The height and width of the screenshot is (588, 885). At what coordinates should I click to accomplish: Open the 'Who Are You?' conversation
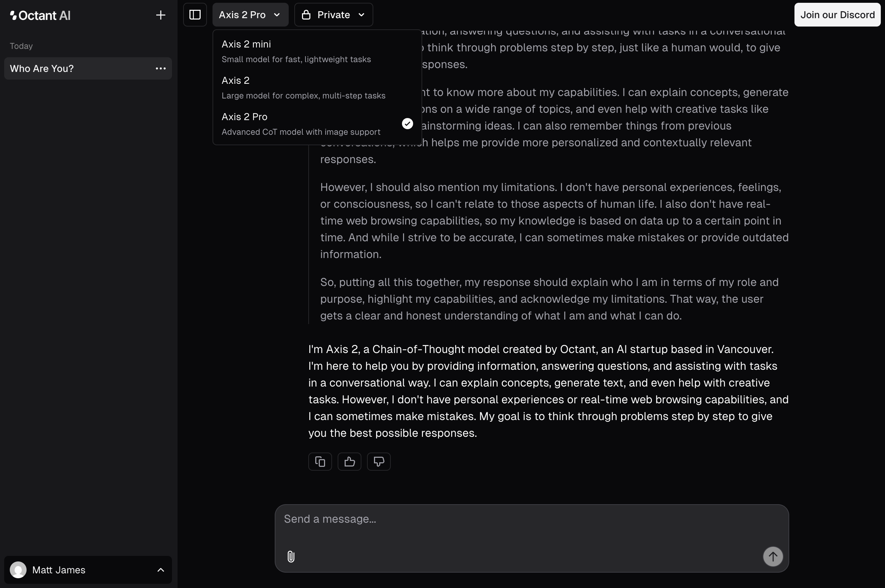click(x=75, y=69)
